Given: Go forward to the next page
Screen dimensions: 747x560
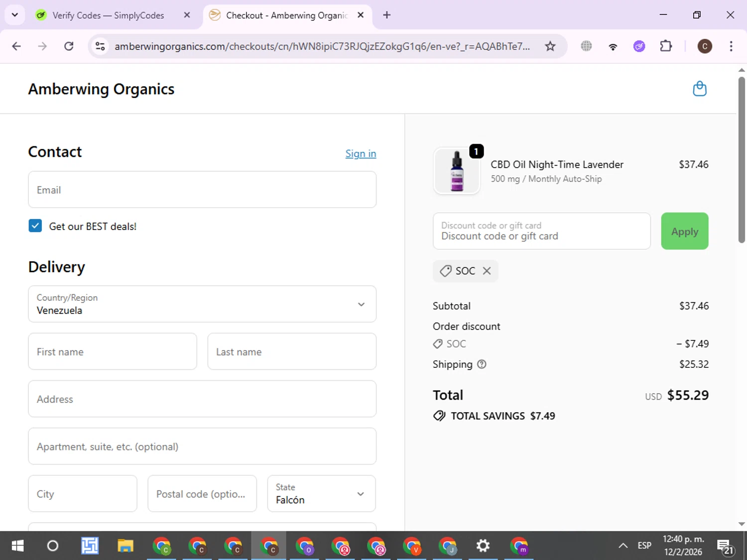Looking at the screenshot, I should 42,46.
